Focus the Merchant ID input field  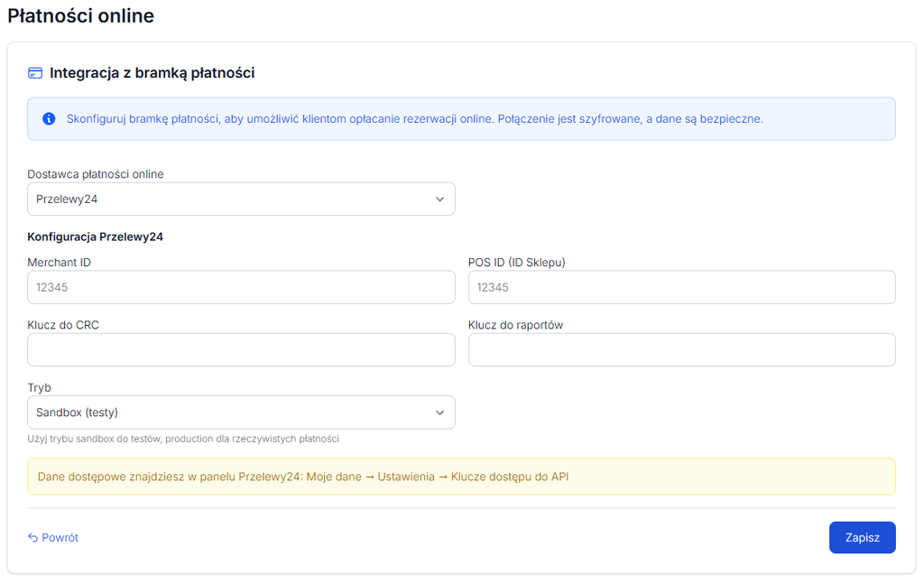[241, 288]
